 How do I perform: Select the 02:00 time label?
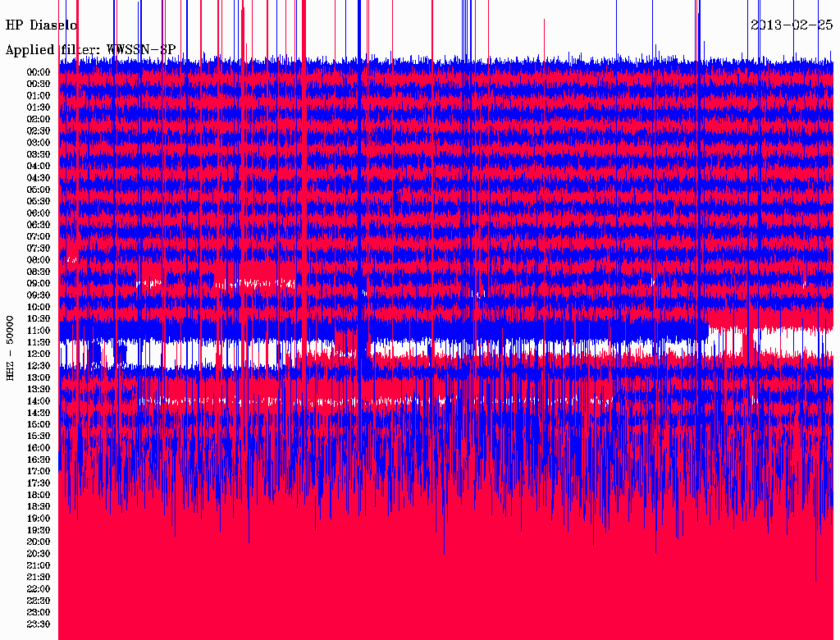click(39, 120)
